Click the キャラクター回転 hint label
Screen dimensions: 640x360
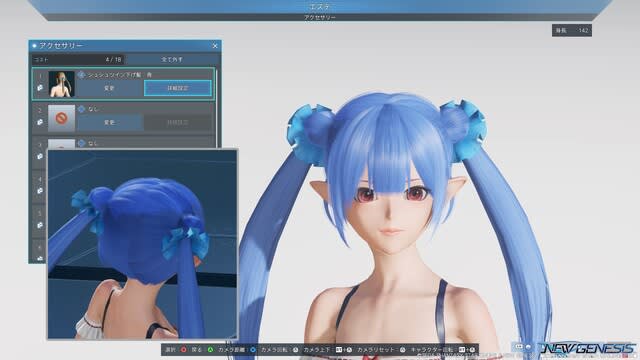click(432, 350)
